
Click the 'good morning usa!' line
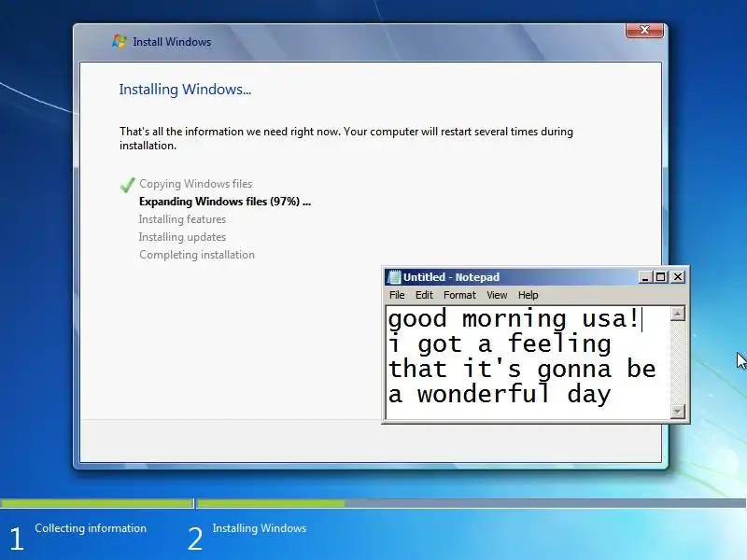pyautogui.click(x=514, y=318)
